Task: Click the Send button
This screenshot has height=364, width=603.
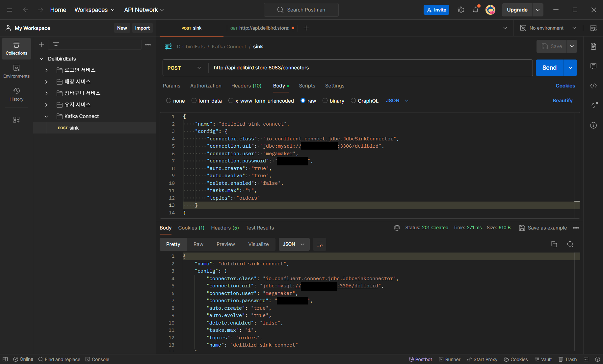Action: pyautogui.click(x=549, y=68)
